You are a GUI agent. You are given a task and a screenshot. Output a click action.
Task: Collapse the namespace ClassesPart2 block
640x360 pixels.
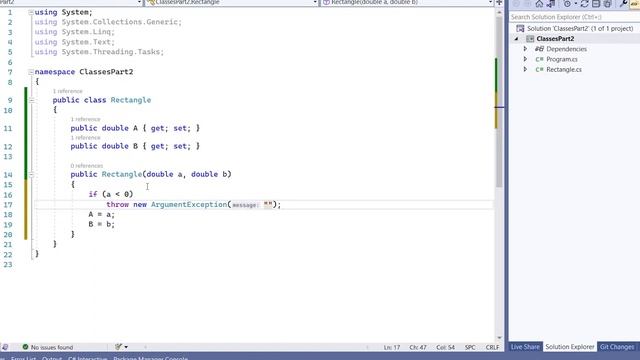[31, 72]
